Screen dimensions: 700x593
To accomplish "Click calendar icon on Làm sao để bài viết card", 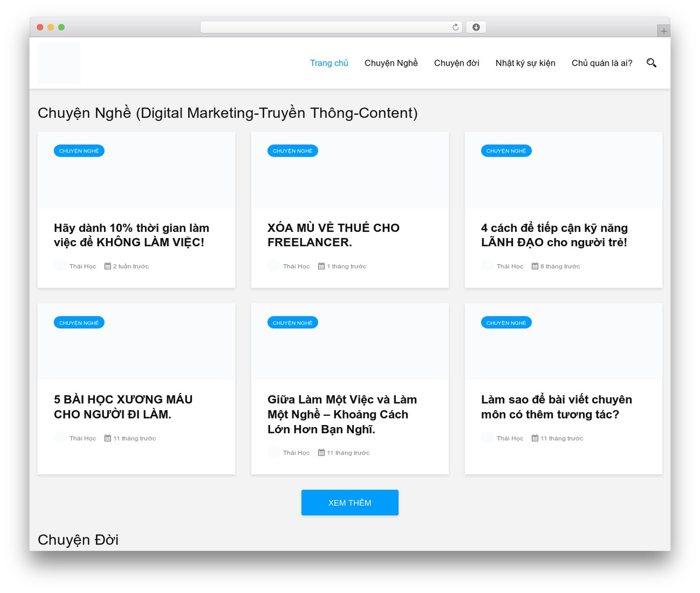I will click(x=535, y=438).
